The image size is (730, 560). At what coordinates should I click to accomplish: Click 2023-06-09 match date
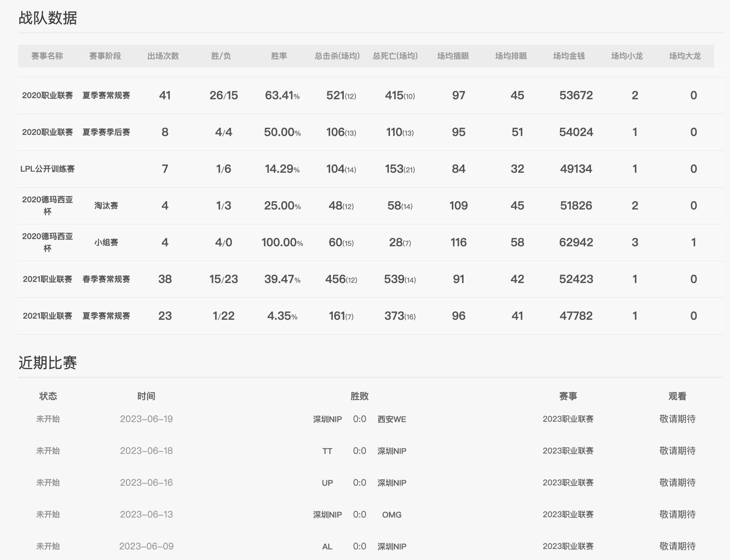146,546
